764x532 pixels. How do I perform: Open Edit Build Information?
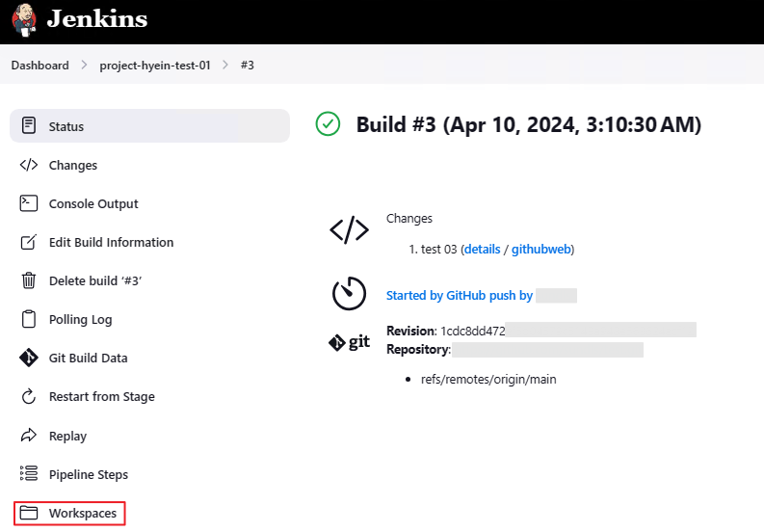coord(111,242)
